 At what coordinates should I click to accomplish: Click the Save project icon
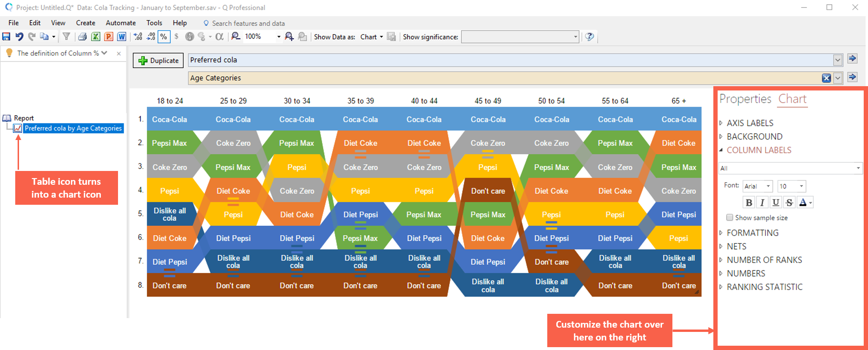tap(6, 37)
